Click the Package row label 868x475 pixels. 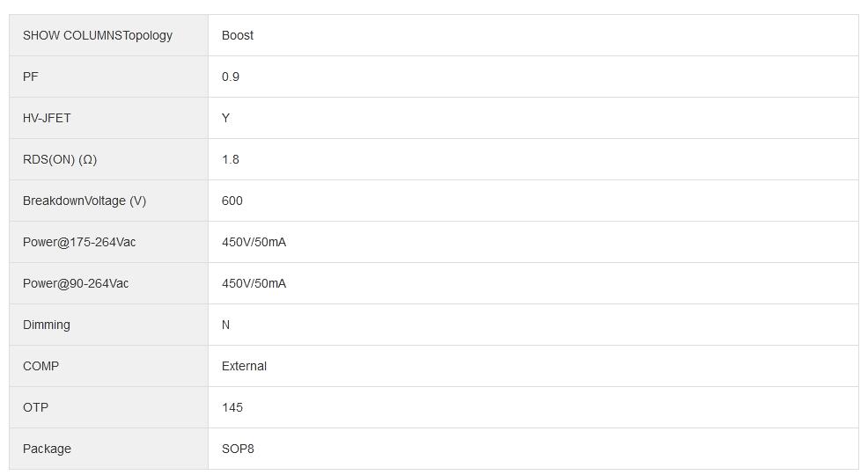pos(47,449)
